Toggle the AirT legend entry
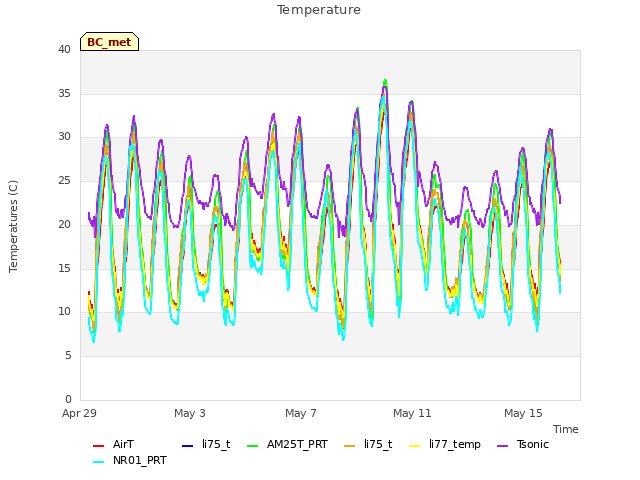The width and height of the screenshot is (640, 480). coord(113,444)
